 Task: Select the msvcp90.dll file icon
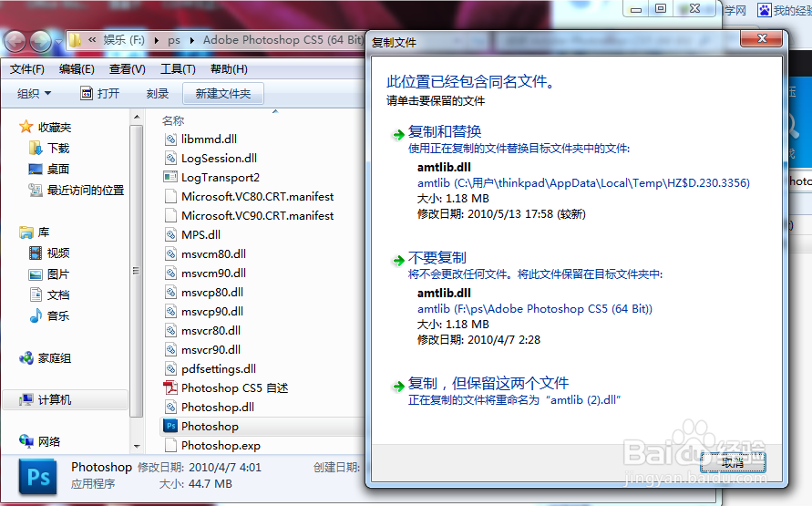(x=170, y=311)
